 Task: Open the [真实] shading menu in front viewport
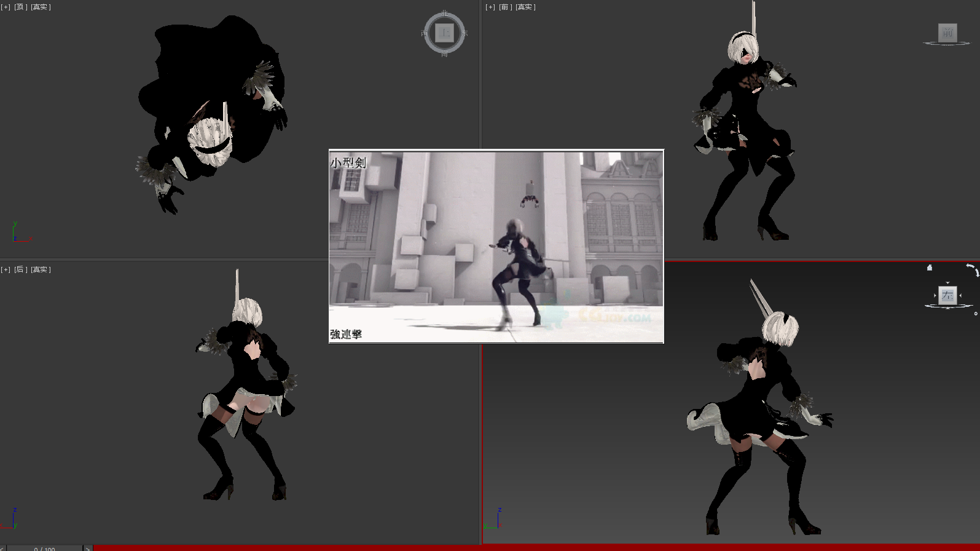[525, 7]
